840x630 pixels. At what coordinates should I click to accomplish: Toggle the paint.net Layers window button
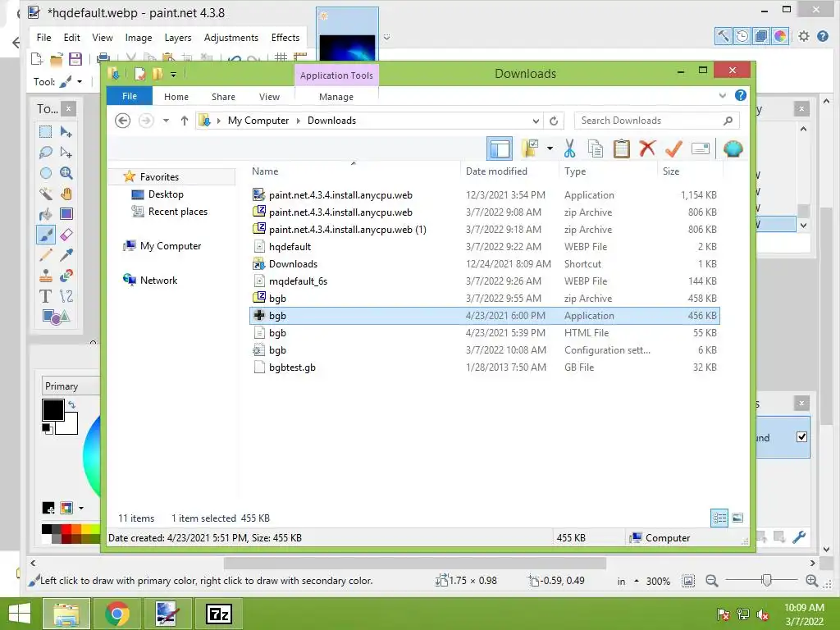(x=760, y=36)
